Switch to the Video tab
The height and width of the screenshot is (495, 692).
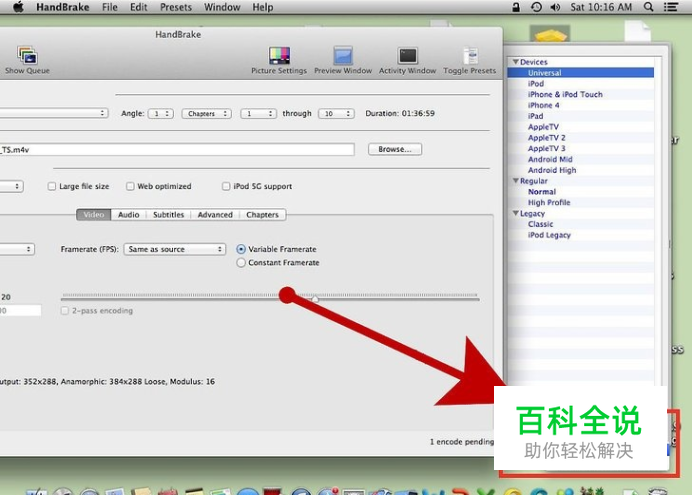pyautogui.click(x=94, y=215)
